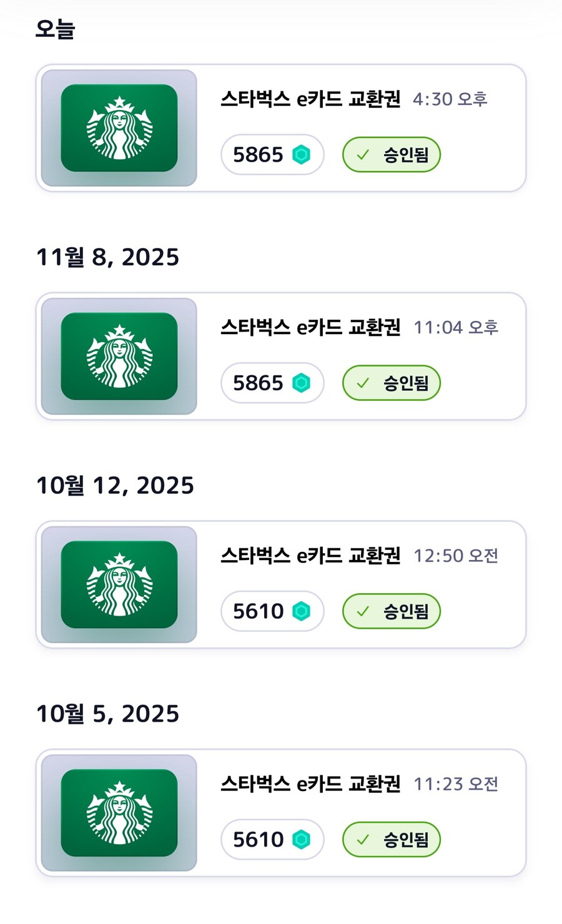Tap the point gem icon in October 12 entry
Screen dimensions: 562x924
[x=302, y=611]
